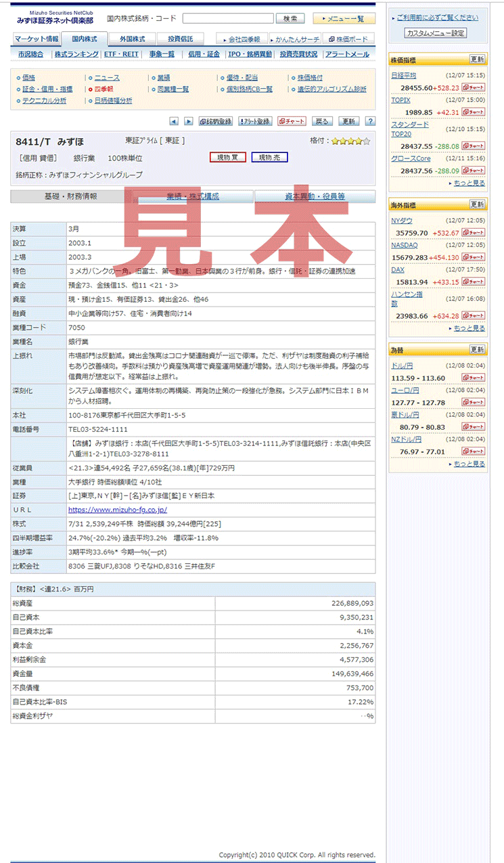Go to previous stock with left arrow icon
The height and width of the screenshot is (863, 504).
tap(174, 121)
